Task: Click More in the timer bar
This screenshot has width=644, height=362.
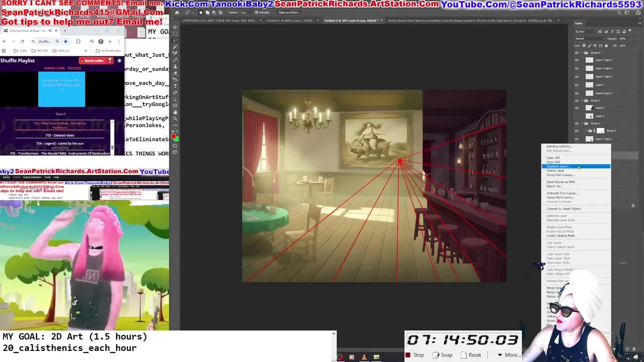Action: click(509, 355)
